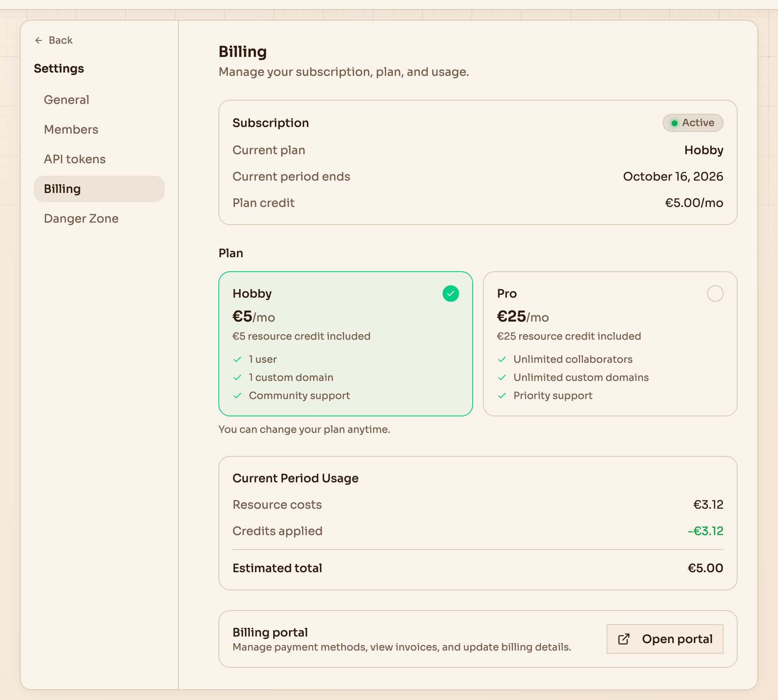Click the checkmark beside Priority support
The height and width of the screenshot is (700, 778).
tap(502, 396)
